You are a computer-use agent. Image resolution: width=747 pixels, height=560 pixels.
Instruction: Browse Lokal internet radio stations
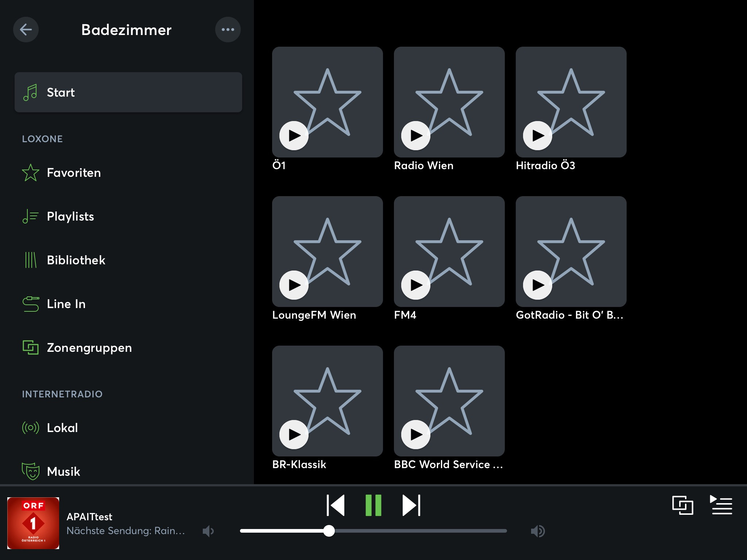pos(62,428)
